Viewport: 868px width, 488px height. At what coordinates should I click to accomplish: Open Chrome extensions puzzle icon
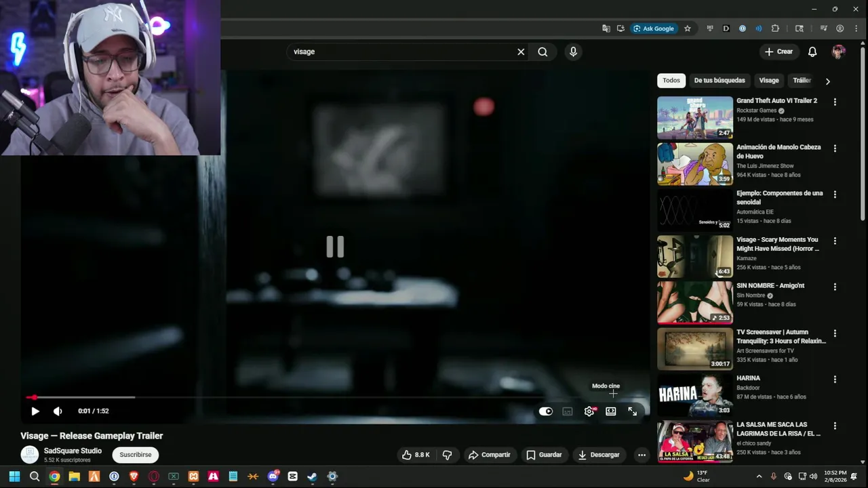coord(775,28)
